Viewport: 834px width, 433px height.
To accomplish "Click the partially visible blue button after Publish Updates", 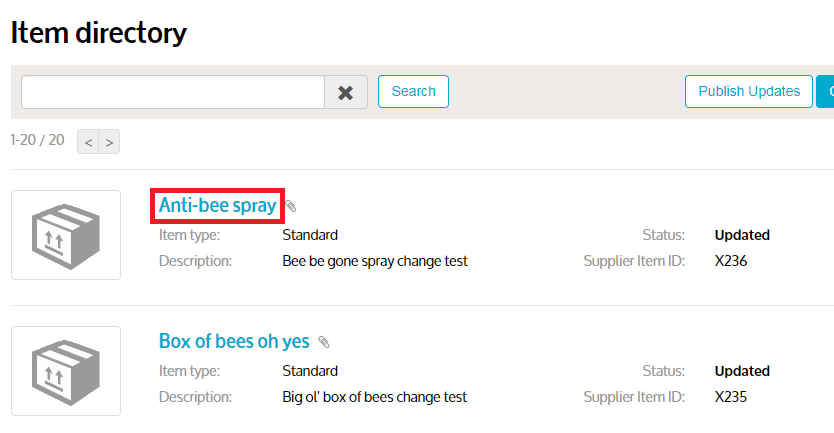I will coord(826,91).
